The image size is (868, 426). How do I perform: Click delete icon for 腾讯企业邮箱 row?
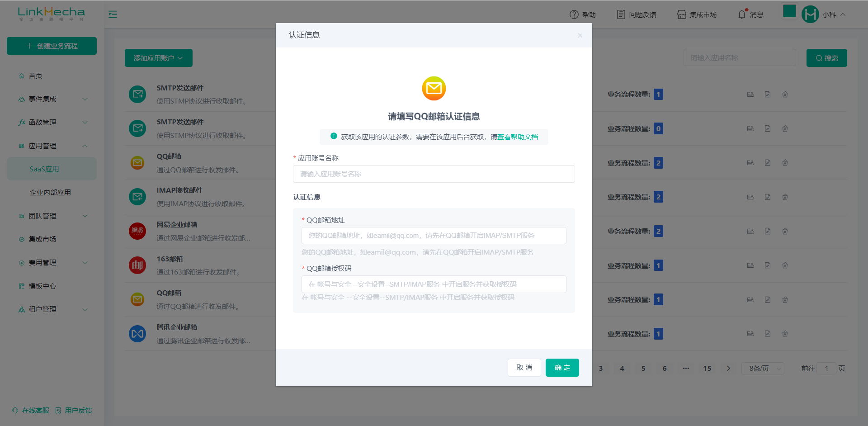point(785,334)
